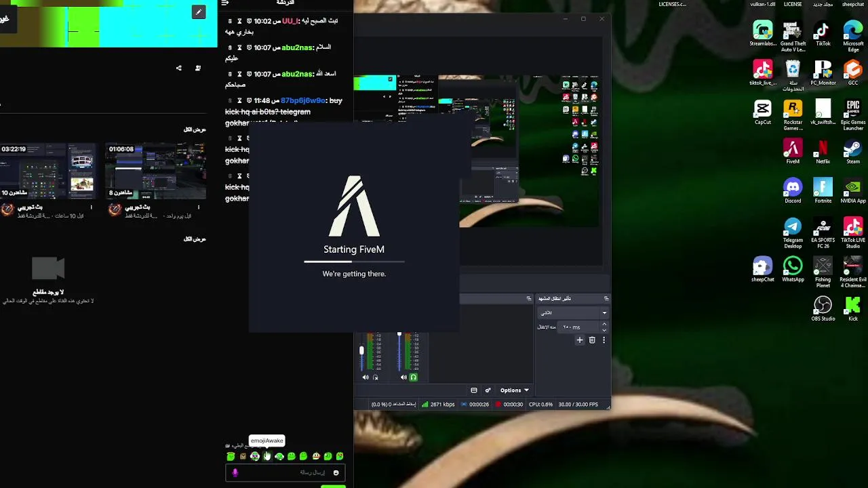The width and height of the screenshot is (868, 488).
Task: Launch TikTok LIVE Studio shortcut
Action: (853, 233)
